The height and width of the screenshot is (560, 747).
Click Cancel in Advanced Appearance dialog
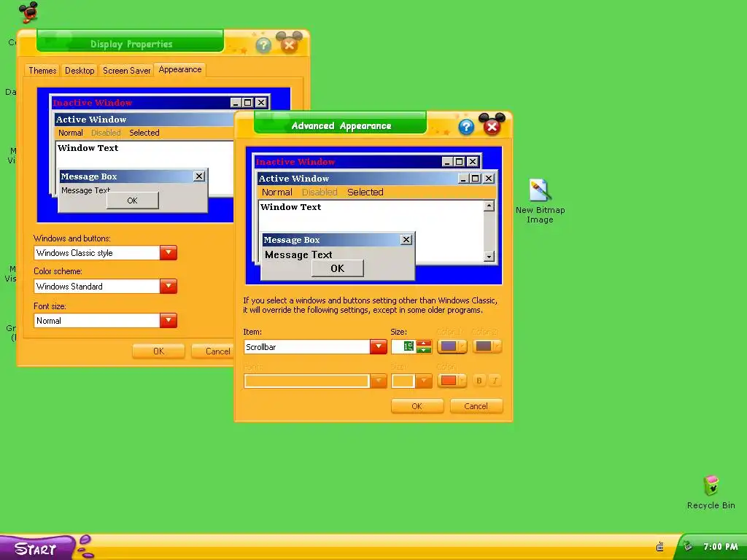point(476,406)
